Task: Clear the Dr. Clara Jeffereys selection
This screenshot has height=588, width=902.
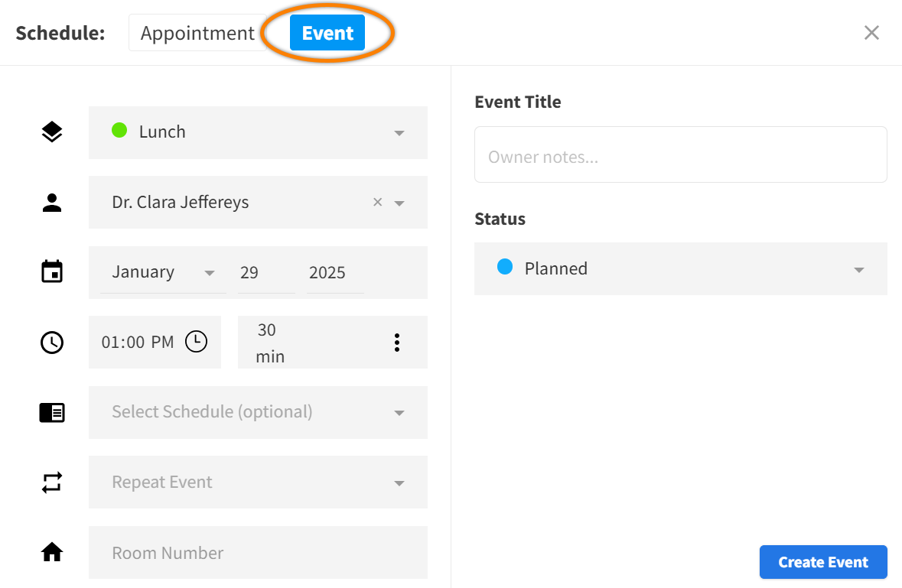Action: point(377,203)
